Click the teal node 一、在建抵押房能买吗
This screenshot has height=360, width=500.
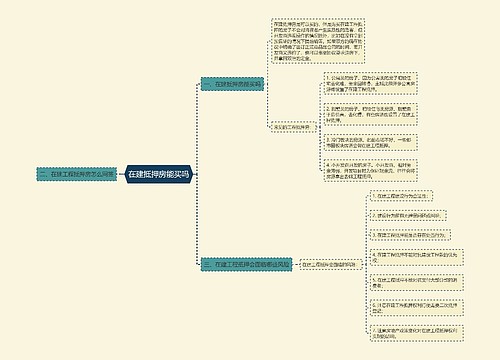[x=232, y=84]
